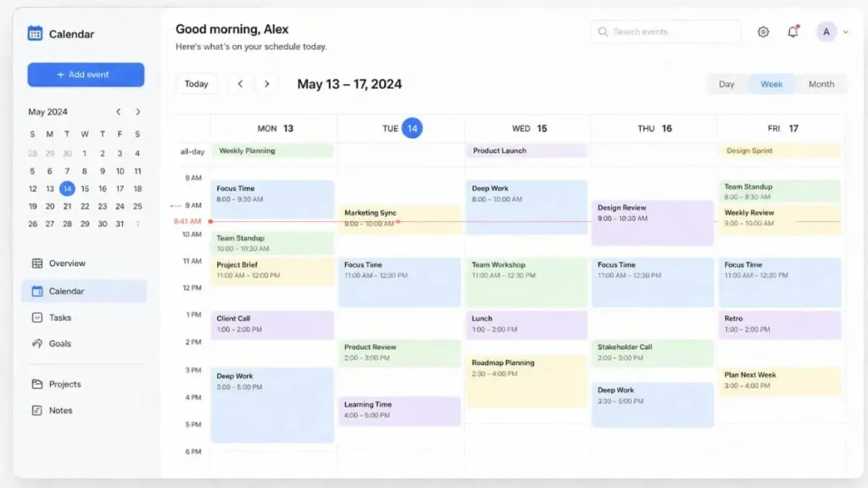Show next month in the mini calendar
868x488 pixels.
138,111
